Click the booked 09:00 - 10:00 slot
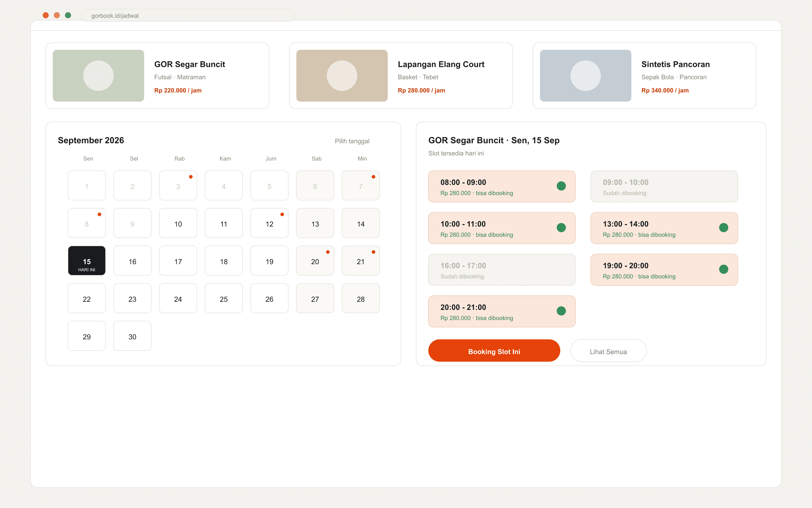Image resolution: width=812 pixels, height=508 pixels. (x=664, y=186)
